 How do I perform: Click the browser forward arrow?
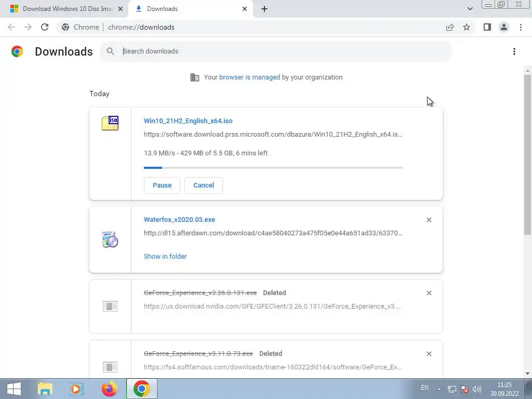click(x=28, y=27)
